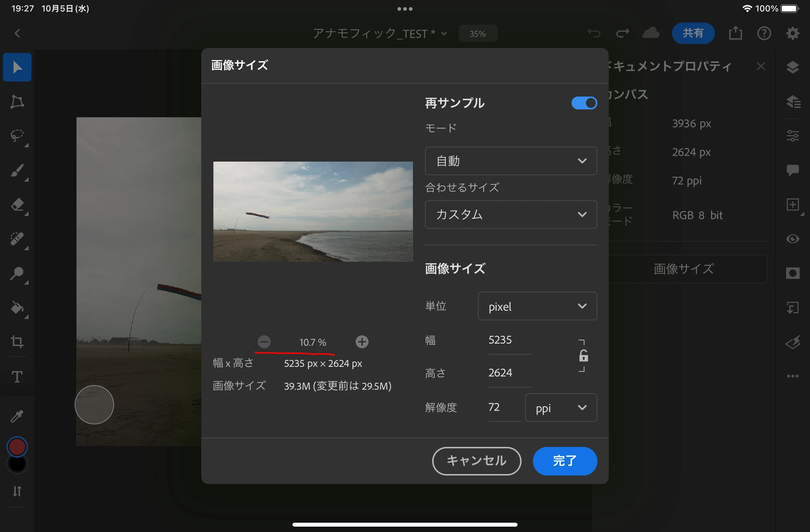Tap the red foreground color swatch
The width and height of the screenshot is (810, 532).
17,447
